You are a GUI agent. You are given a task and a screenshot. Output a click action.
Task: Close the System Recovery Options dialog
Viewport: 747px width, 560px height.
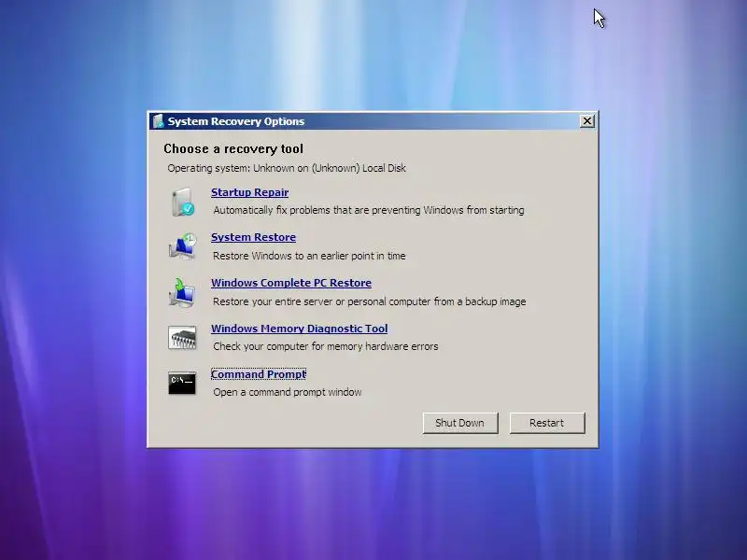click(587, 121)
